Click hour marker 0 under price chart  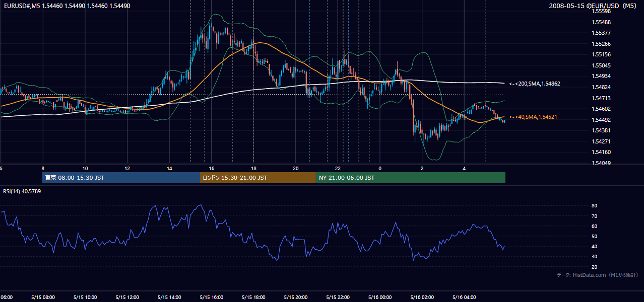click(380, 168)
